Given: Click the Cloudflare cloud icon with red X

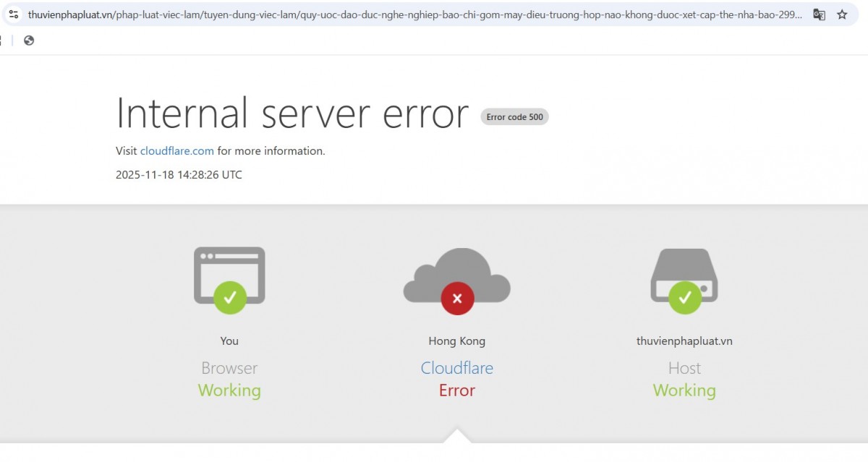Looking at the screenshot, I should pos(456,278).
